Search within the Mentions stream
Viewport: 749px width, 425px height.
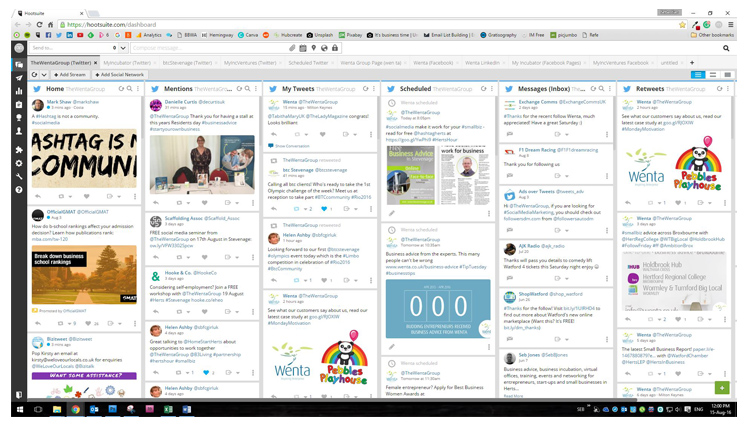[245, 89]
